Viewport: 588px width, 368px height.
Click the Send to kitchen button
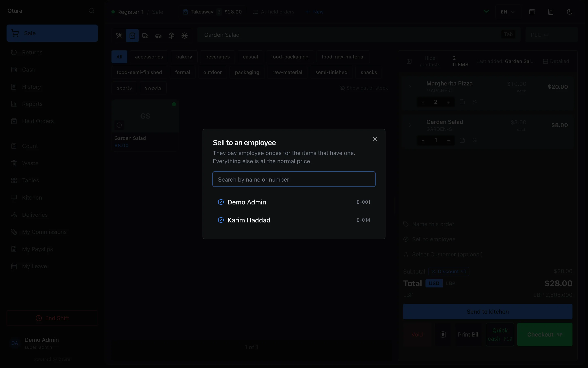[x=488, y=312]
